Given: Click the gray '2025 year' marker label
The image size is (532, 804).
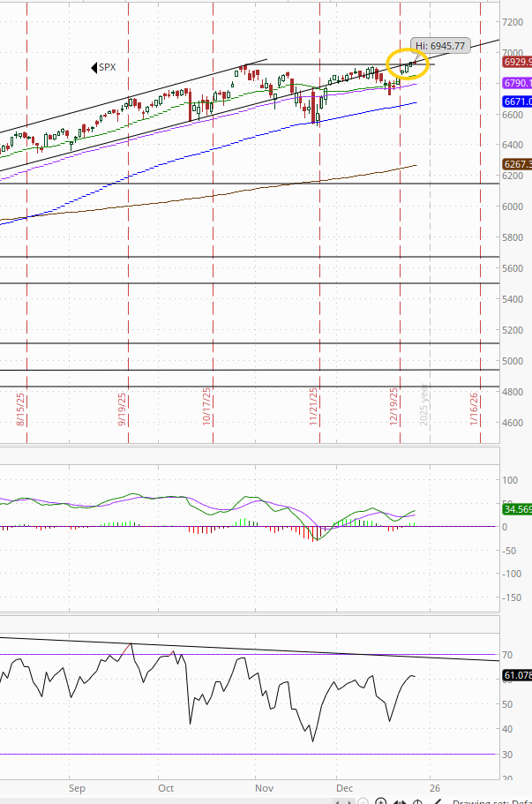Looking at the screenshot, I should [x=423, y=404].
